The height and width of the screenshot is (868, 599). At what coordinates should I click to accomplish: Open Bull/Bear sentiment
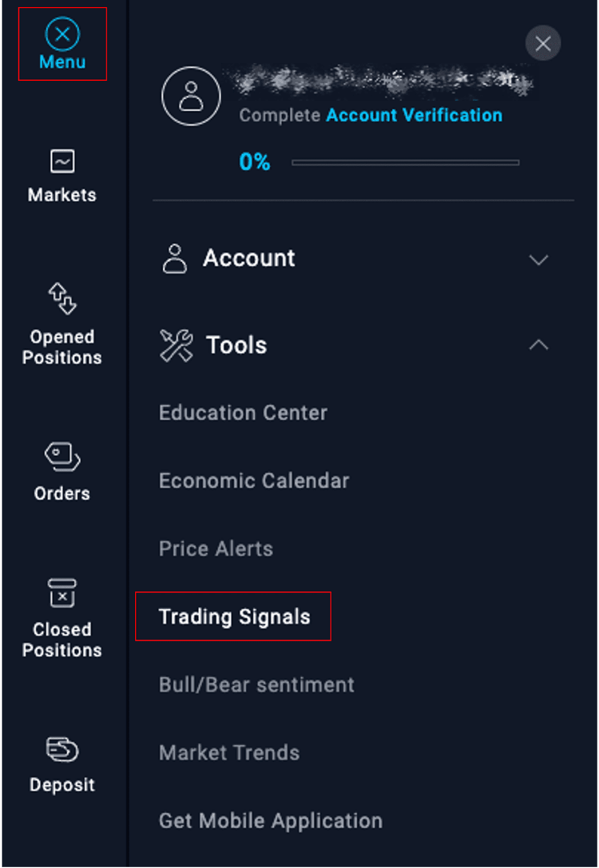click(256, 685)
